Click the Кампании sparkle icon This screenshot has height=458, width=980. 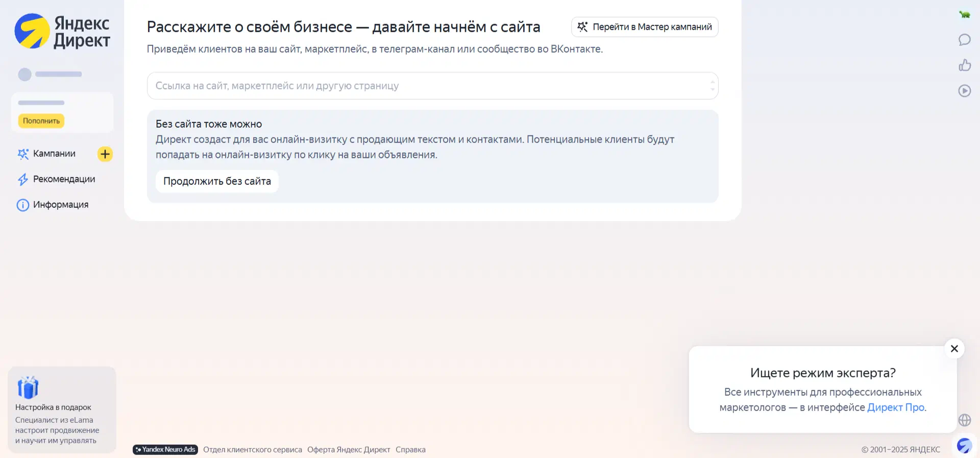click(23, 154)
